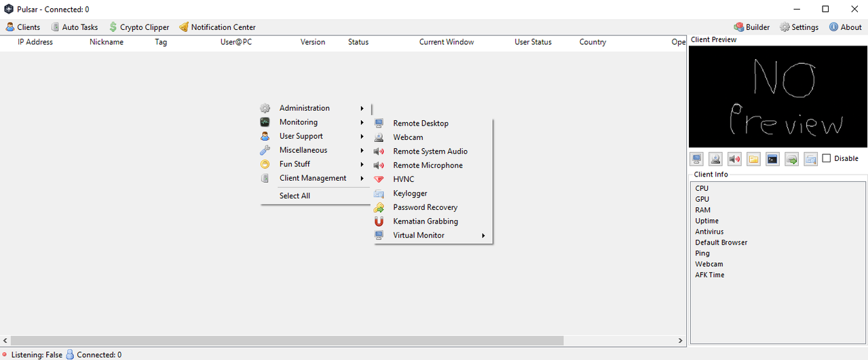
Task: Expand the Monitoring submenu
Action: tap(315, 122)
